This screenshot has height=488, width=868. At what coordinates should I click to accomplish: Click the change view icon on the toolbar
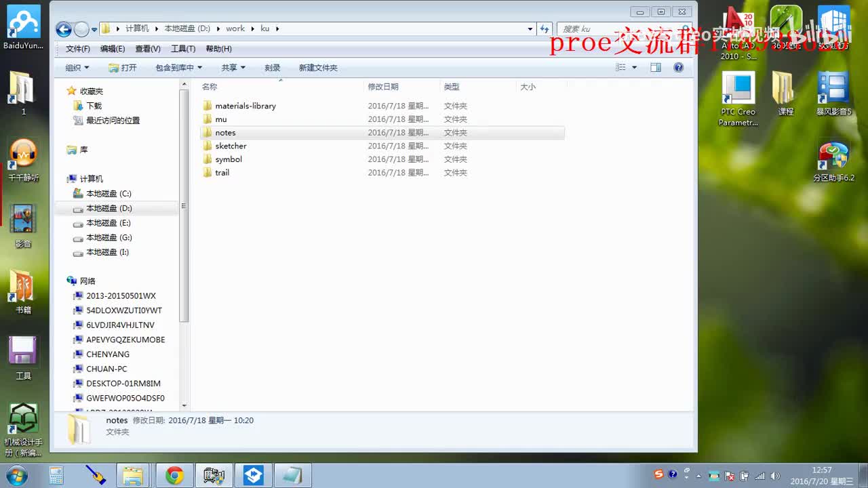coord(620,68)
